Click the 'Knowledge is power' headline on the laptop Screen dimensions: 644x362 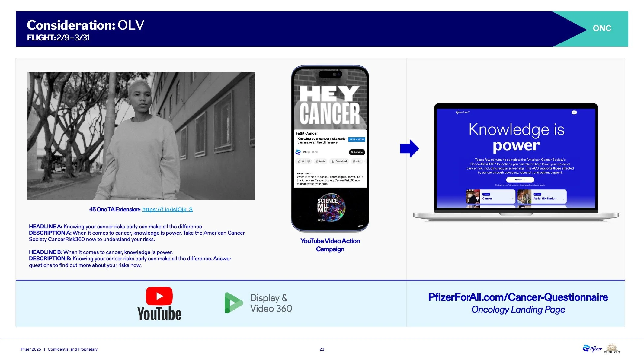[516, 138]
